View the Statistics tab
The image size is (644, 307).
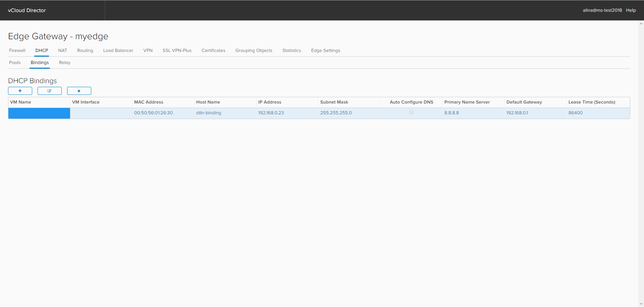click(291, 50)
